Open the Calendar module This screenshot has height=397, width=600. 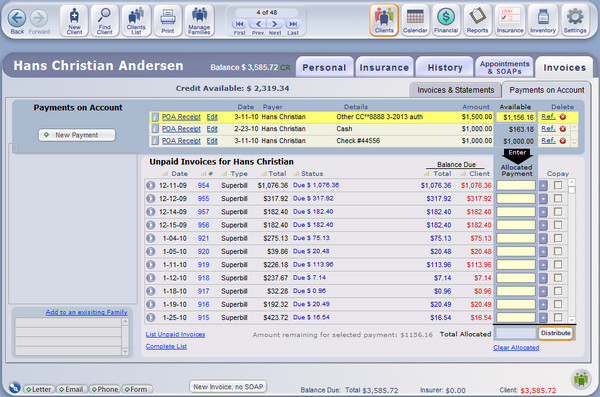click(x=415, y=20)
